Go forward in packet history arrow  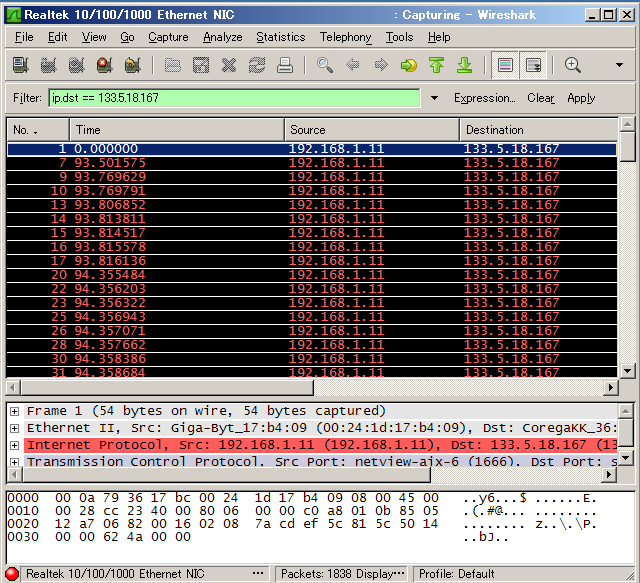pos(381,65)
